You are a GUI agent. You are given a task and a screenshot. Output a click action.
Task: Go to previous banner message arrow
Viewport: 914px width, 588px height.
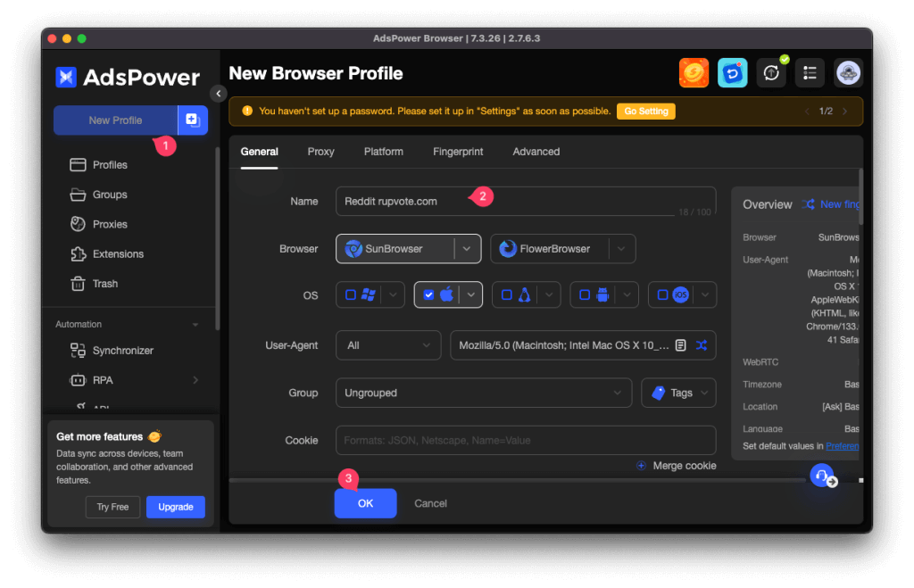click(x=807, y=112)
